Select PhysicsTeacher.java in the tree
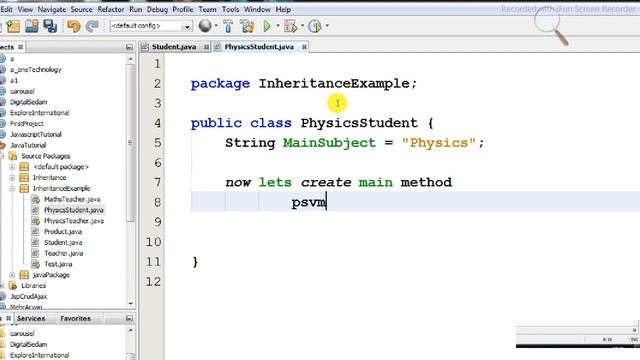This screenshot has height=360, width=640. (x=74, y=221)
